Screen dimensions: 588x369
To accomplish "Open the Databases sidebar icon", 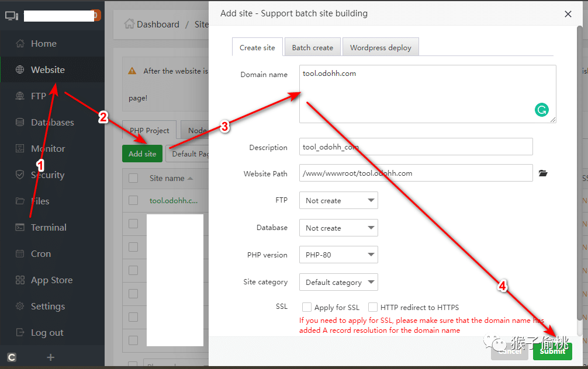I will tap(20, 123).
